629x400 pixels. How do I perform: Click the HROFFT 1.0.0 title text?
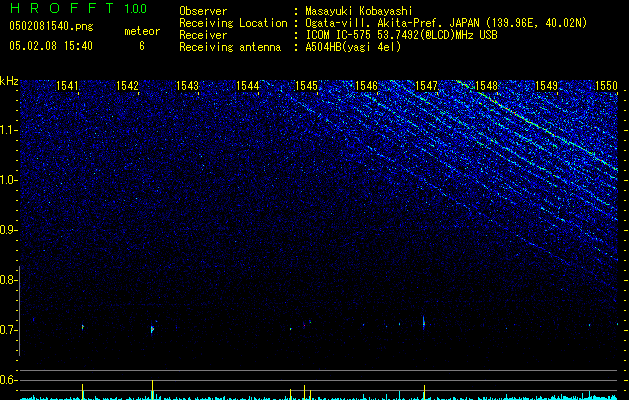78,8
